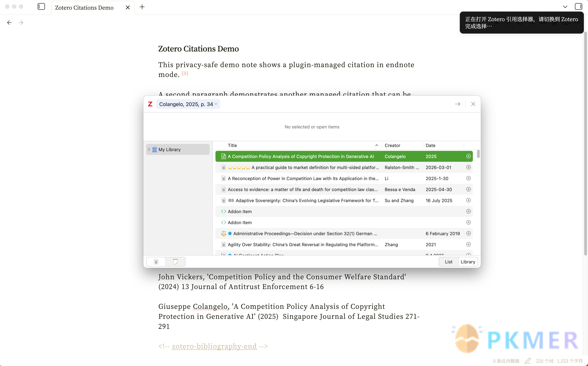
Task: Toggle editing mode pencil icon in status bar
Action: coord(528,361)
